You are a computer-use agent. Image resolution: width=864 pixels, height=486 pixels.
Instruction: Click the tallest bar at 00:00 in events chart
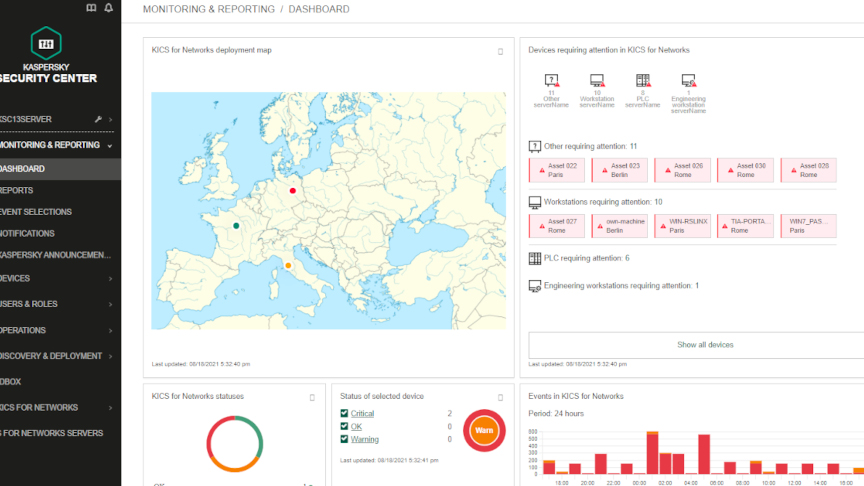pyautogui.click(x=652, y=453)
